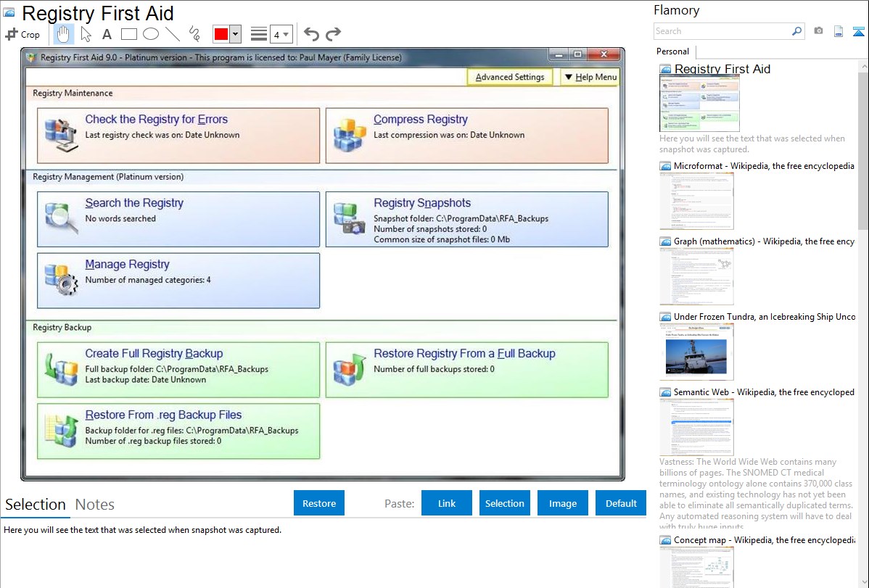Screen dimensions: 869x588
Task: Open Registry Snapshots
Action: pyautogui.click(x=422, y=203)
